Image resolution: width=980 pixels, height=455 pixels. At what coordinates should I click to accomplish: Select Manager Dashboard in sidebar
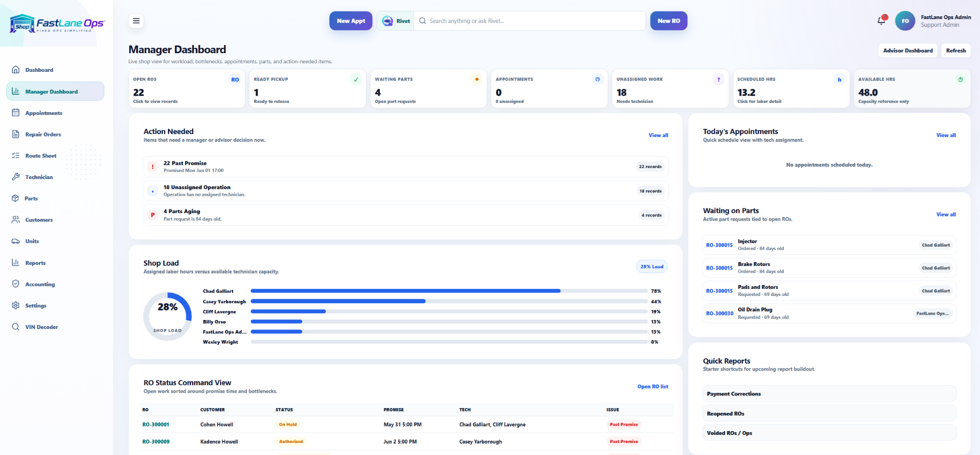[55, 91]
